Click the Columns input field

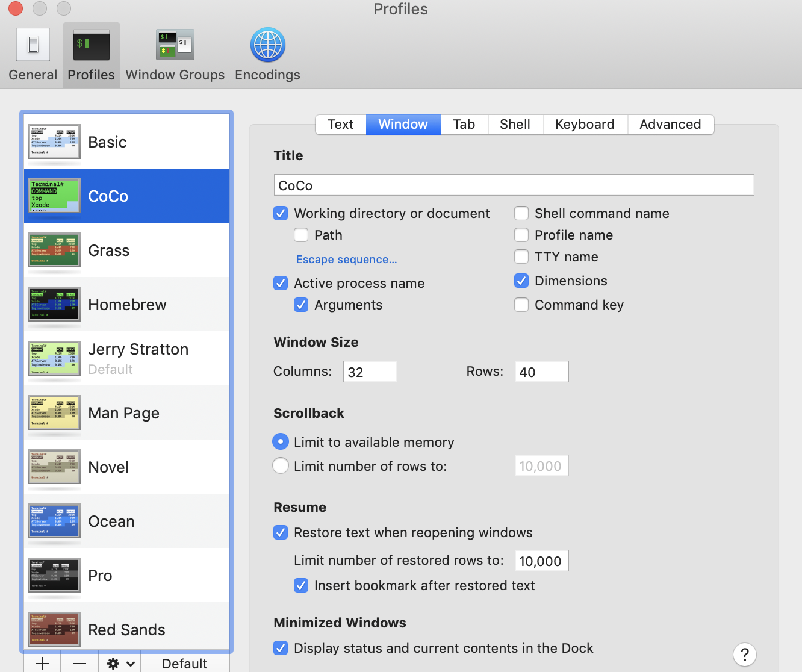[370, 372]
